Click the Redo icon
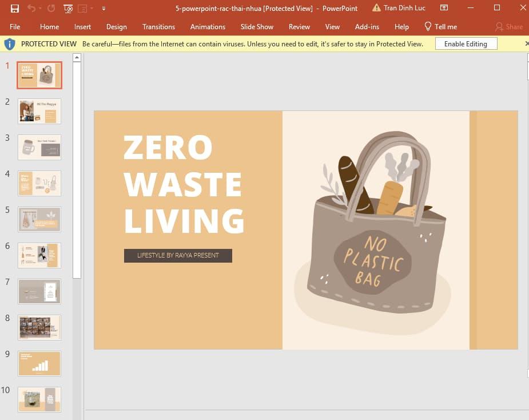The image size is (529, 420). click(51, 8)
